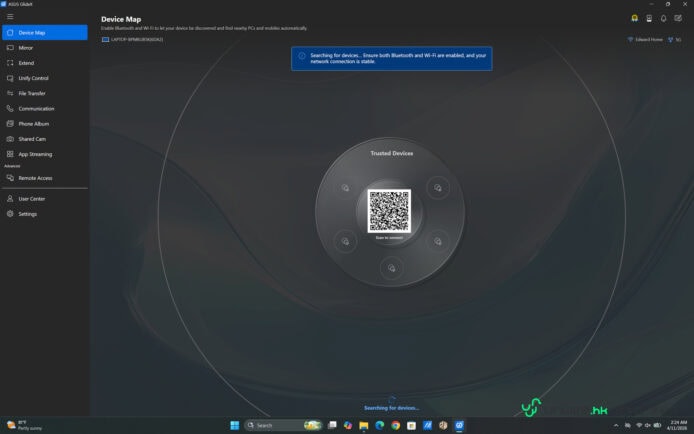Viewport: 694px width, 434px height.
Task: Go to the Mirror feature
Action: coord(45,48)
